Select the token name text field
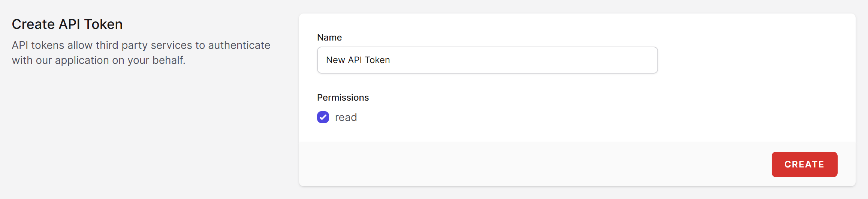The height and width of the screenshot is (199, 868). tap(487, 60)
